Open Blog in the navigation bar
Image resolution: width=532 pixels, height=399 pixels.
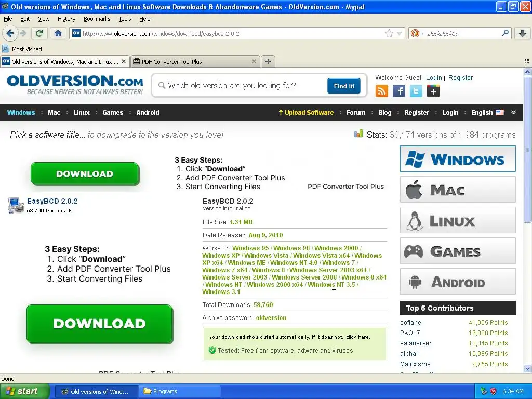(385, 113)
